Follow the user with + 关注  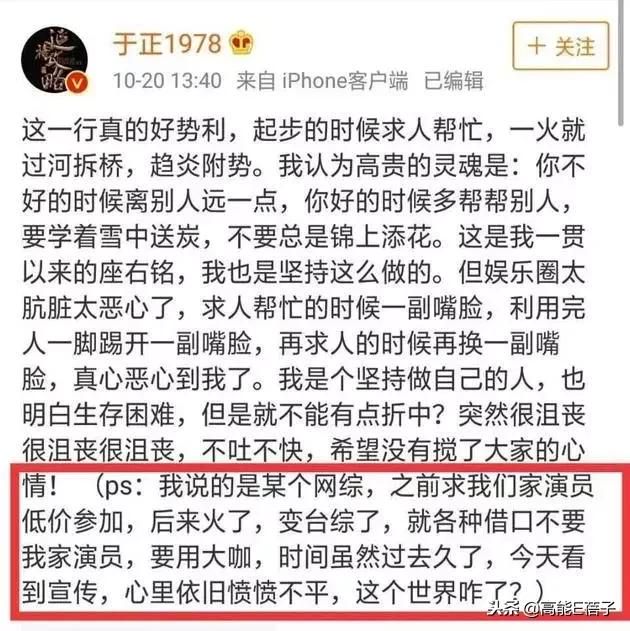coord(560,46)
